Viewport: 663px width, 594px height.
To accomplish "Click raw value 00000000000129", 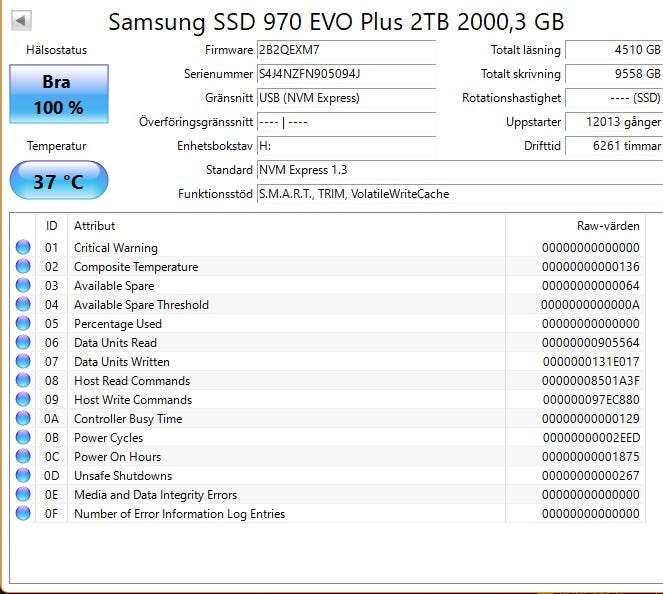I will 591,419.
